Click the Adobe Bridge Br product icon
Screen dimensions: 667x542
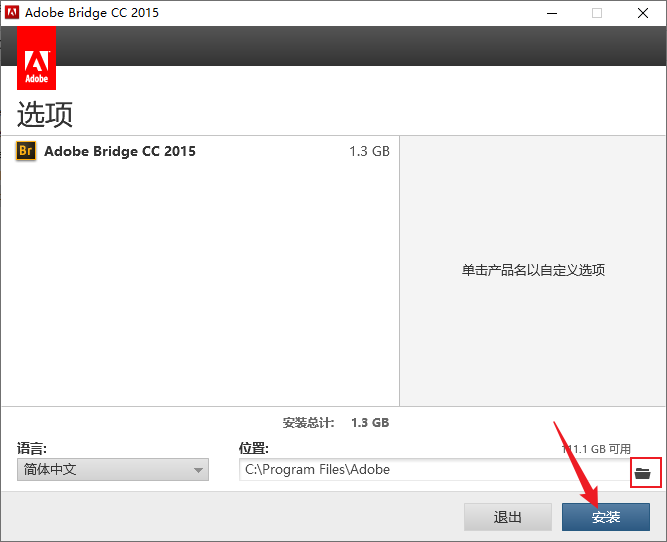point(26,151)
